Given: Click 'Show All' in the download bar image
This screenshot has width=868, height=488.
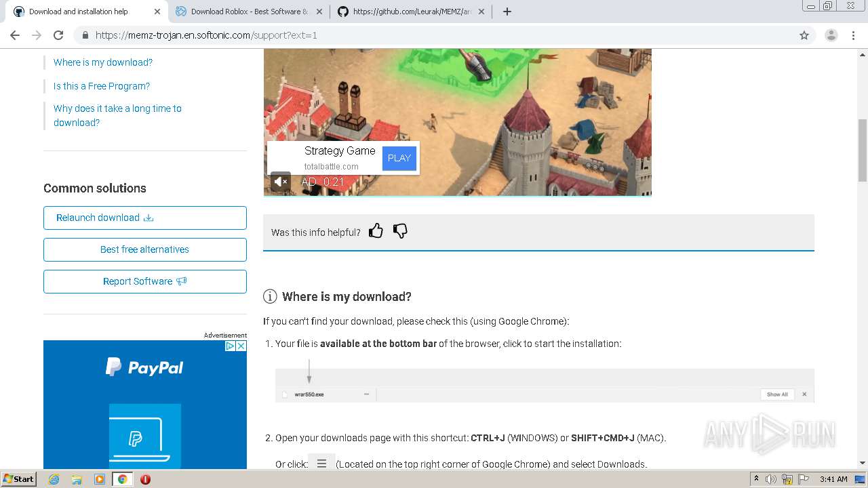Looking at the screenshot, I should 777,394.
